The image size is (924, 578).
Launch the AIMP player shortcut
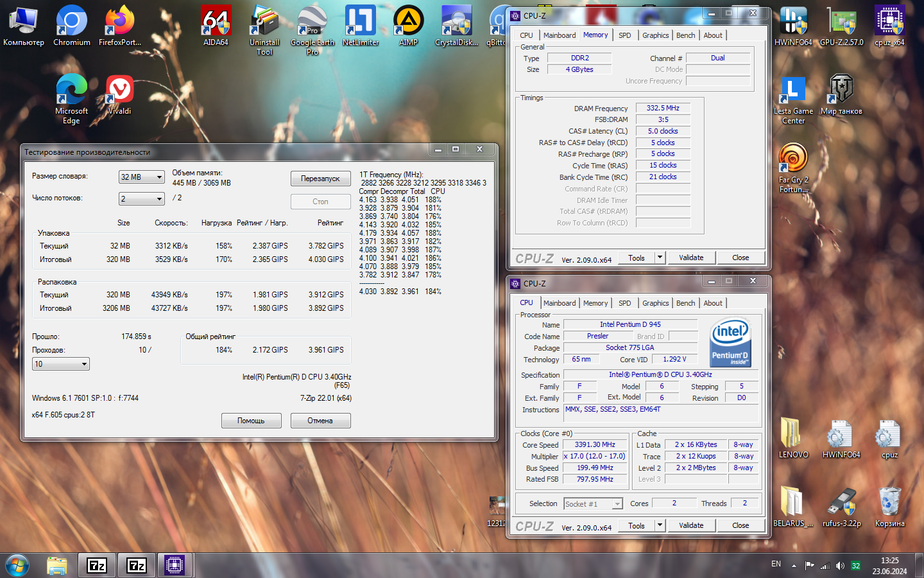click(409, 26)
